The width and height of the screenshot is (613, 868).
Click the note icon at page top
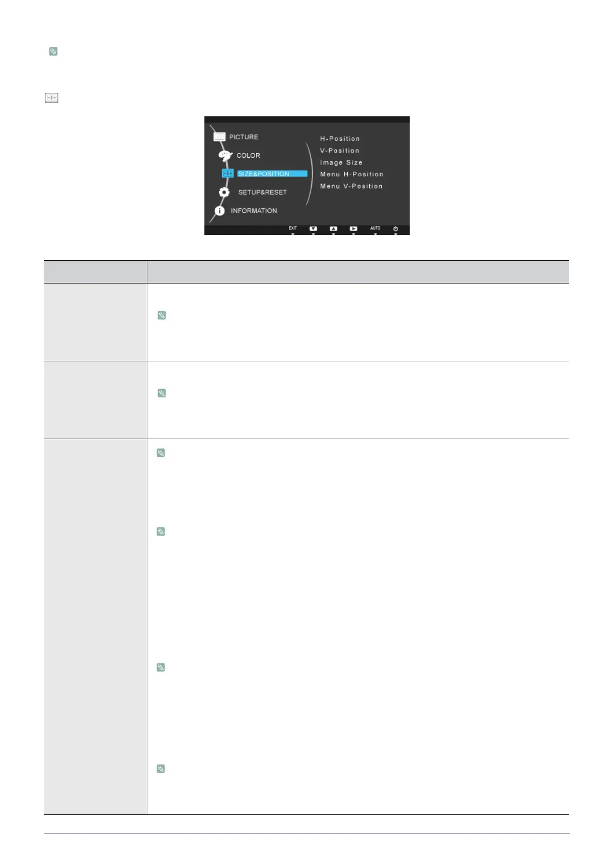pos(53,51)
